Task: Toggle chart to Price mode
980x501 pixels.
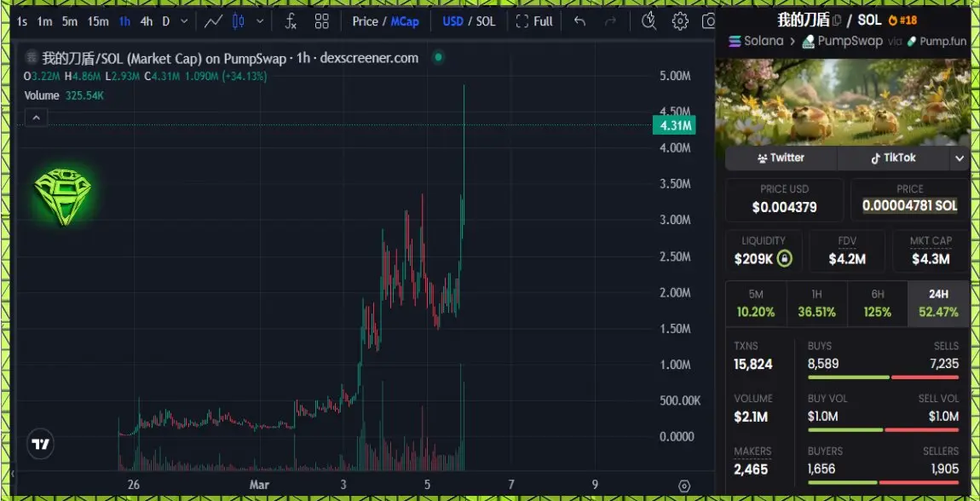Action: point(365,21)
